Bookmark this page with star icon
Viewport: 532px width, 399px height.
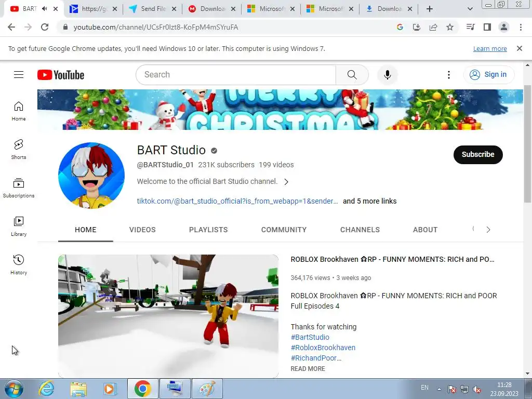coord(450,27)
